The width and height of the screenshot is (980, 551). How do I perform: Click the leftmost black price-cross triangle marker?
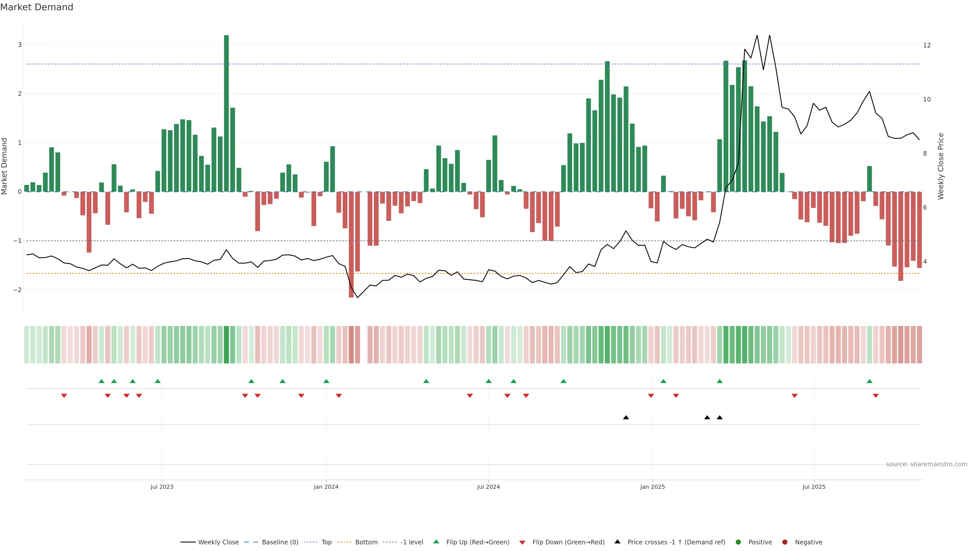click(626, 418)
